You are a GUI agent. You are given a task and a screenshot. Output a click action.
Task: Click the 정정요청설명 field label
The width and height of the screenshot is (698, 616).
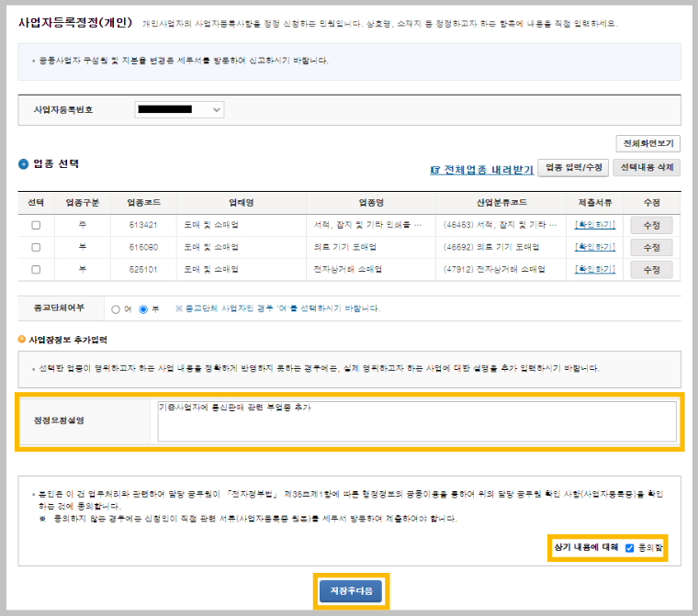tap(59, 420)
